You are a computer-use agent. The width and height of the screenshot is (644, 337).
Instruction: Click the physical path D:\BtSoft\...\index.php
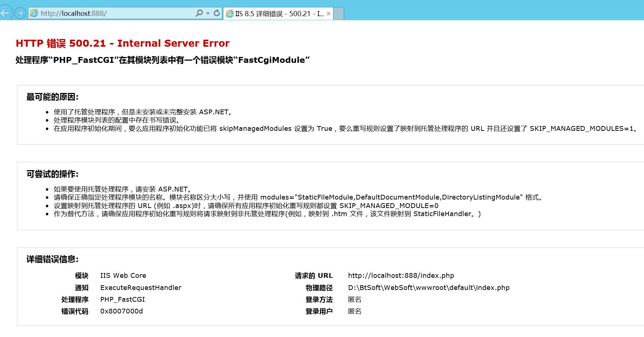429,288
